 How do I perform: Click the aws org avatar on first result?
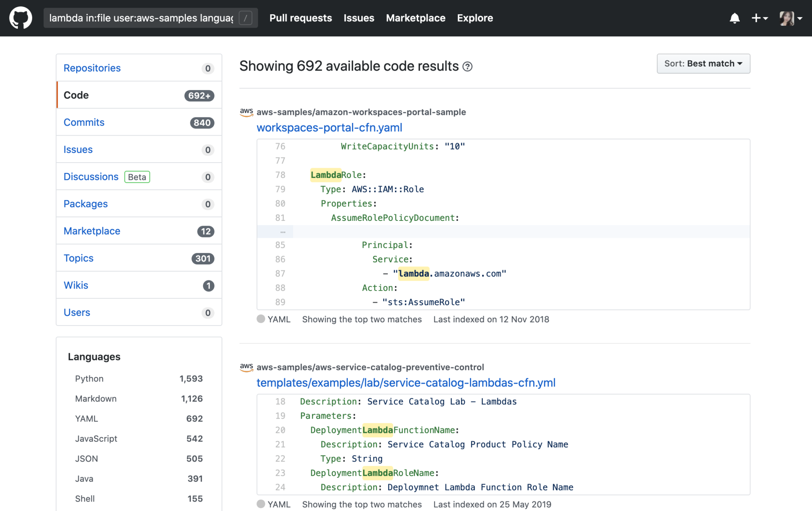tap(246, 112)
